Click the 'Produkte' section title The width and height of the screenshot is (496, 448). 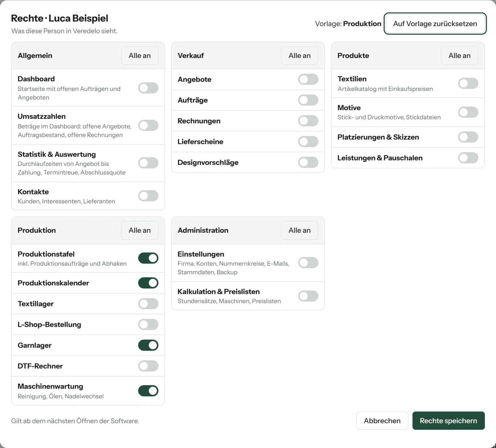[x=353, y=56]
